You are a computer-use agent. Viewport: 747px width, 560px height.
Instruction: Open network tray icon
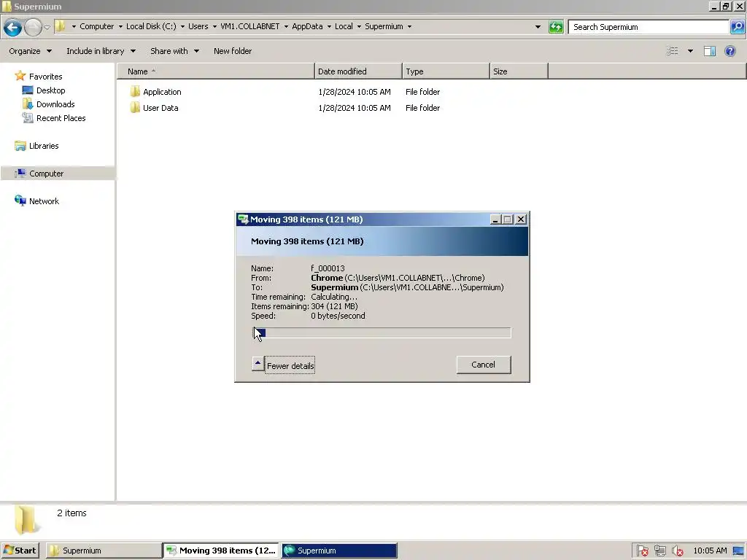coord(659,551)
